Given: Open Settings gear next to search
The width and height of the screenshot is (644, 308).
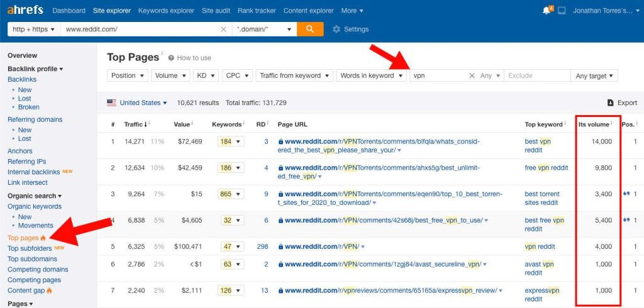Looking at the screenshot, I should [336, 29].
